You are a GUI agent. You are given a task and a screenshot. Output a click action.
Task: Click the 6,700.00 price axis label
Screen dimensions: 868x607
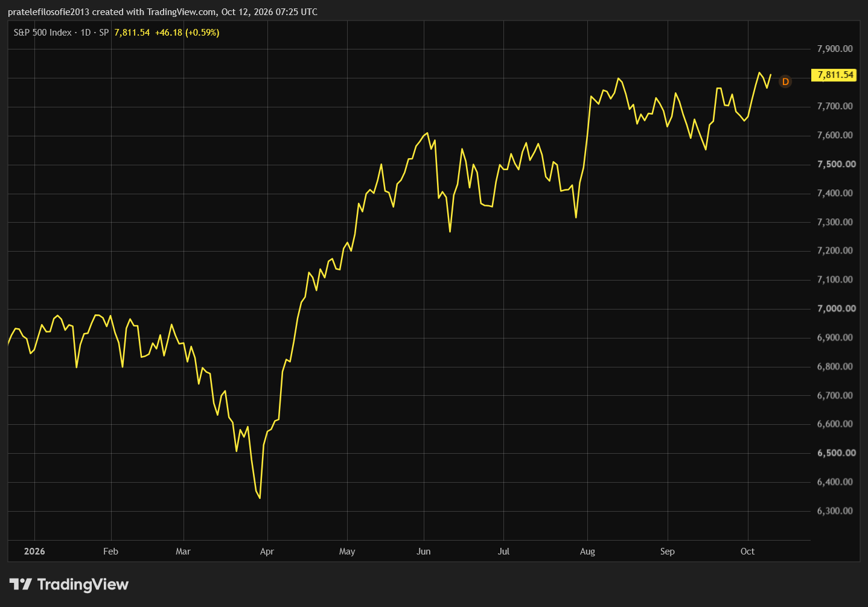point(835,395)
